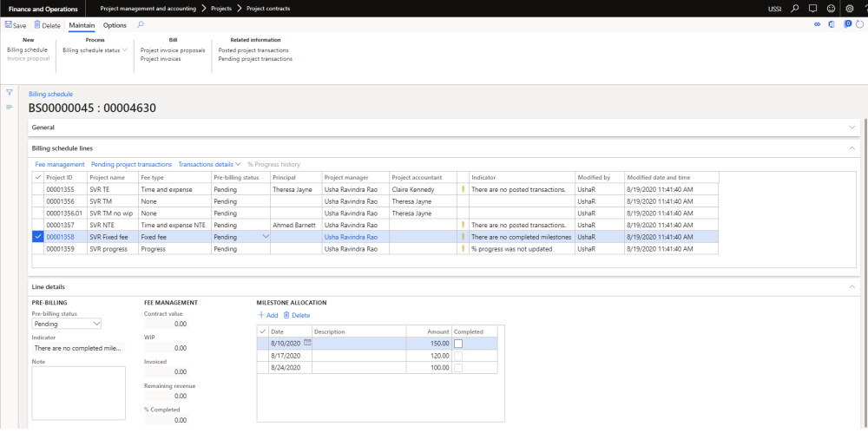Open in Office app icon
The width and height of the screenshot is (868, 433).
(x=832, y=24)
